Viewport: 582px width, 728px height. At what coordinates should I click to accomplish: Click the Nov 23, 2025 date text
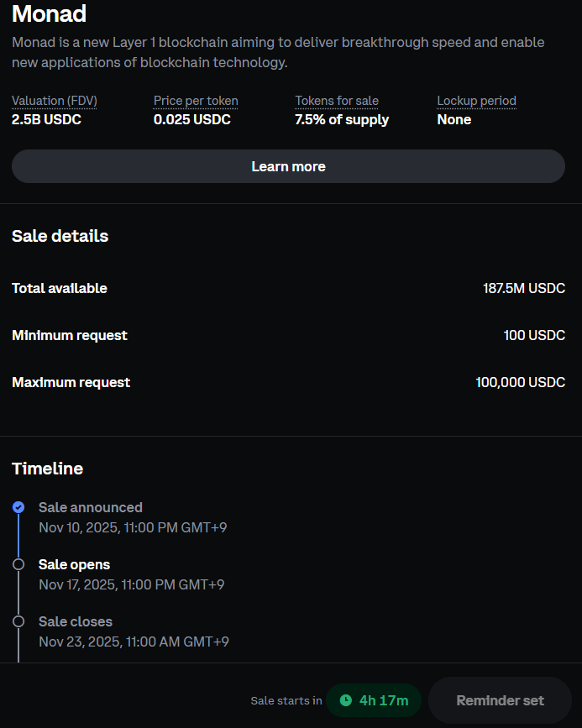coord(134,642)
